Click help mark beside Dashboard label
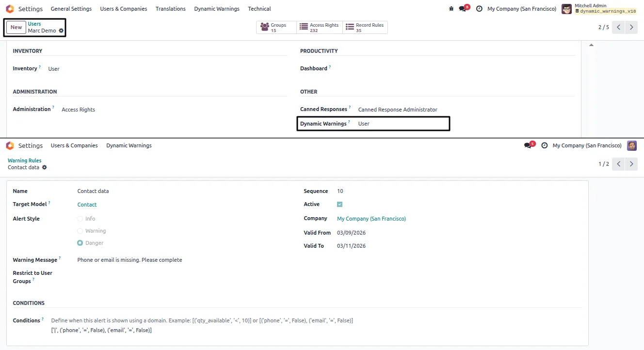The image size is (644, 350). coord(330,67)
